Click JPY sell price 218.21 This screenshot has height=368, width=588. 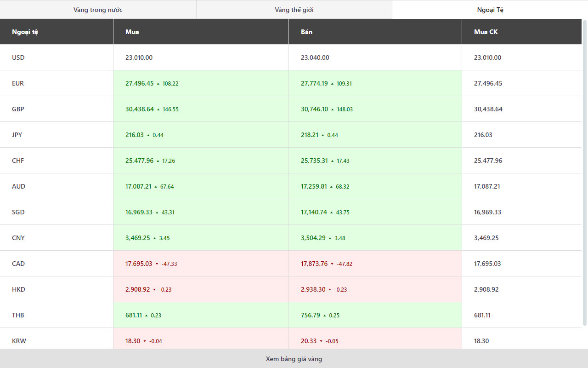(x=310, y=135)
